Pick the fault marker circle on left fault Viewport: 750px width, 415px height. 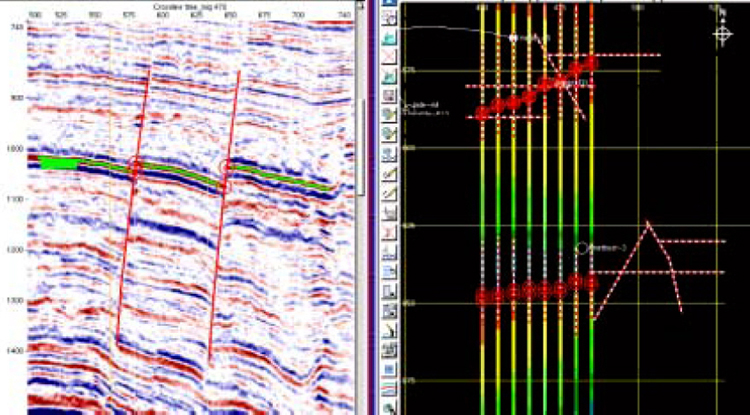(135, 167)
